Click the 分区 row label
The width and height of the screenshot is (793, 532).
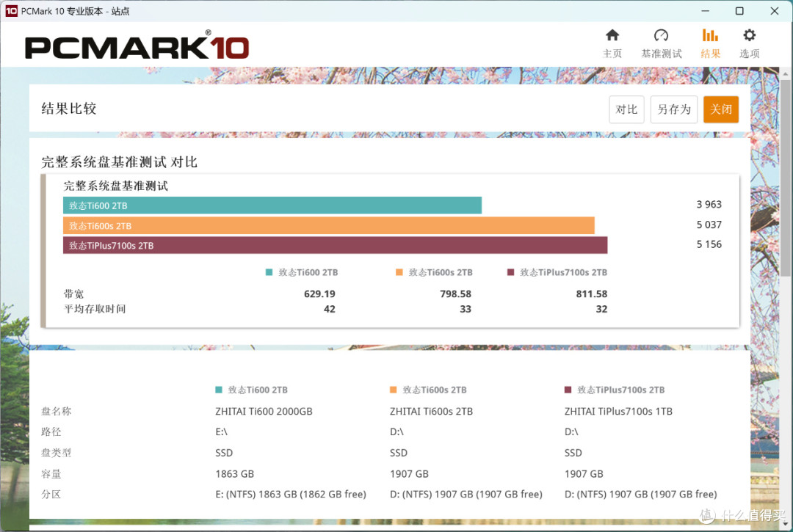click(51, 494)
